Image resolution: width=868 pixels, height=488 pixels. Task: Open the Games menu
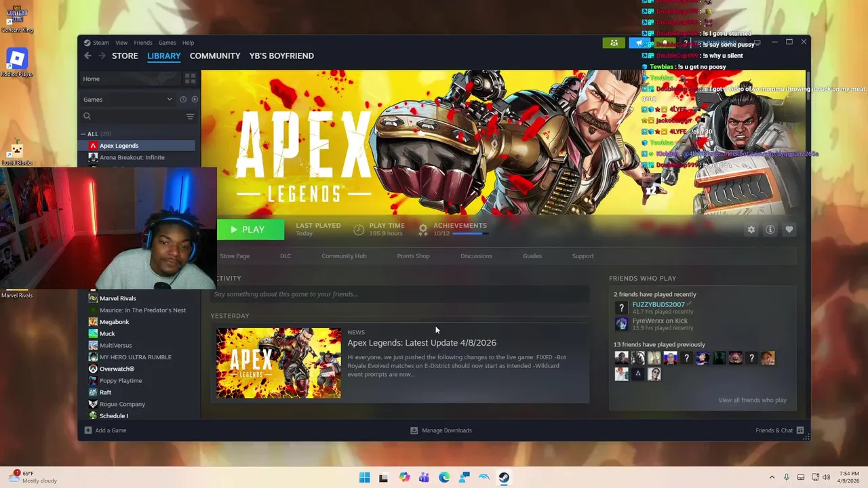click(x=167, y=43)
